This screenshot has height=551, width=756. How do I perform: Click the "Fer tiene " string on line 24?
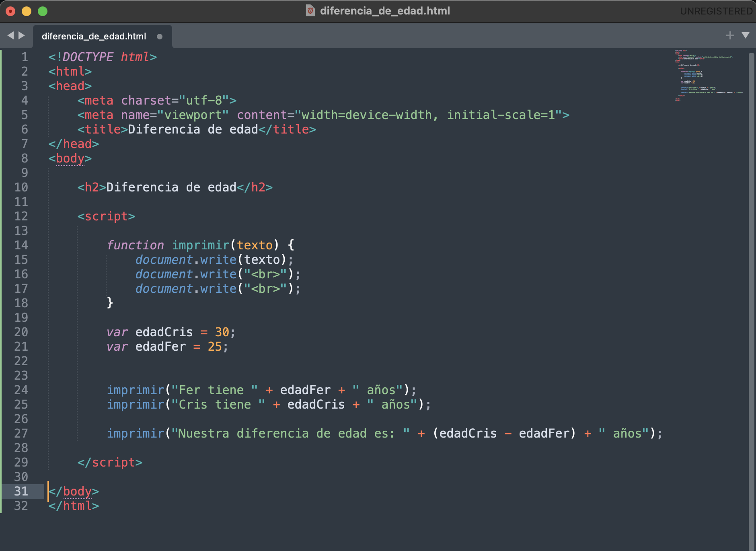click(x=215, y=390)
